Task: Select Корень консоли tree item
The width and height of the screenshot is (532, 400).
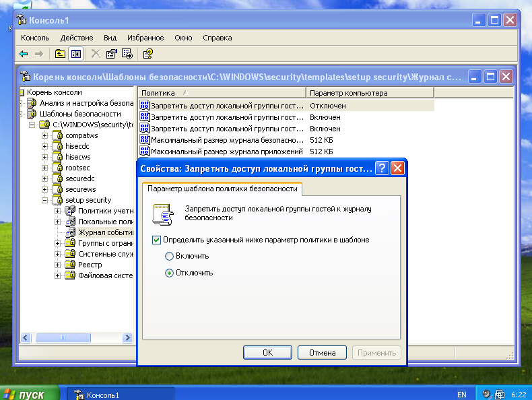Action: coord(55,92)
